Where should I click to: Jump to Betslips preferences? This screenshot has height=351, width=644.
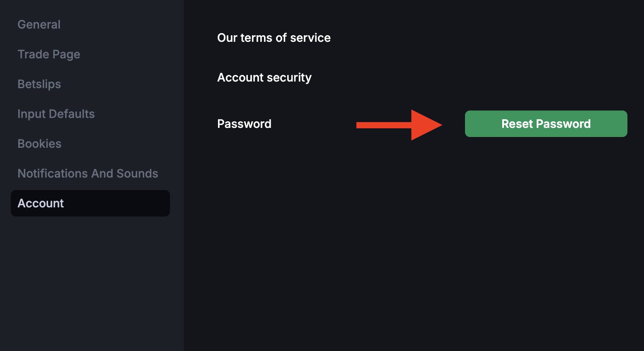pos(39,84)
